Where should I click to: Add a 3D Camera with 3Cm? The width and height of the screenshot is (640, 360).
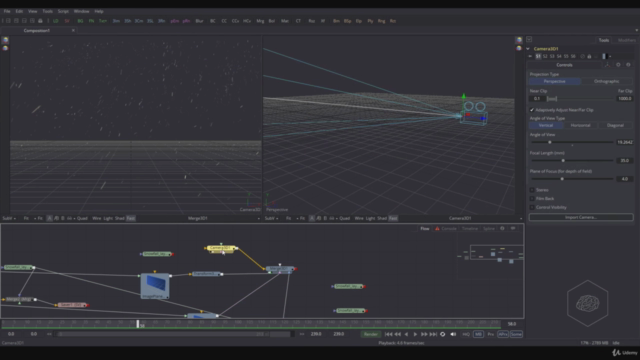pos(139,21)
